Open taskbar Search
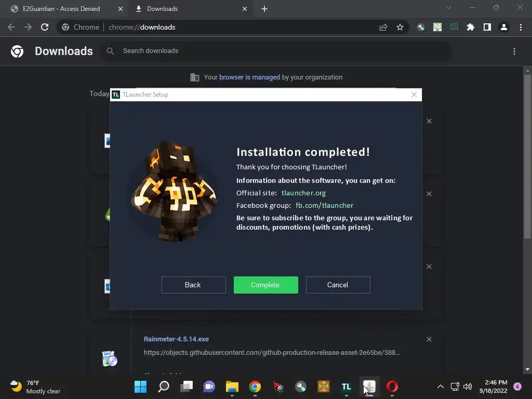This screenshot has height=399, width=532. 164,387
